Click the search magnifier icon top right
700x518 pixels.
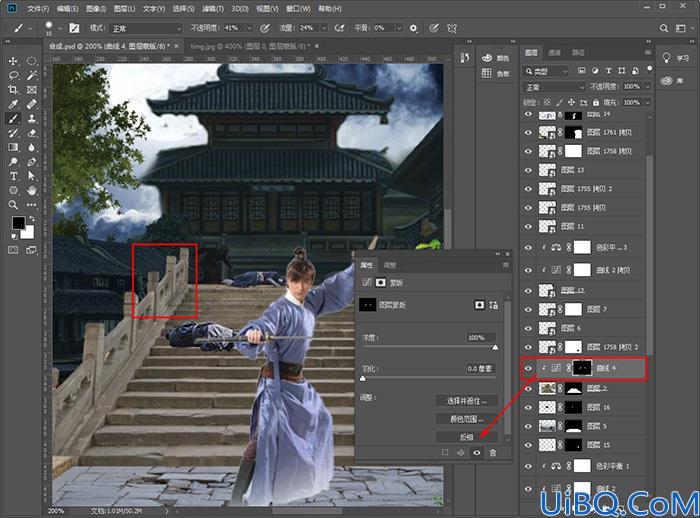click(x=664, y=28)
